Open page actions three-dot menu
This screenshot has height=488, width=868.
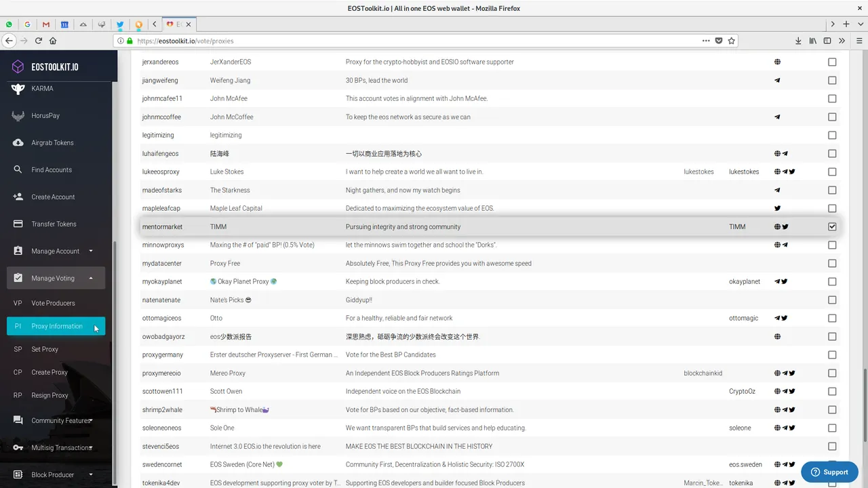coord(706,41)
